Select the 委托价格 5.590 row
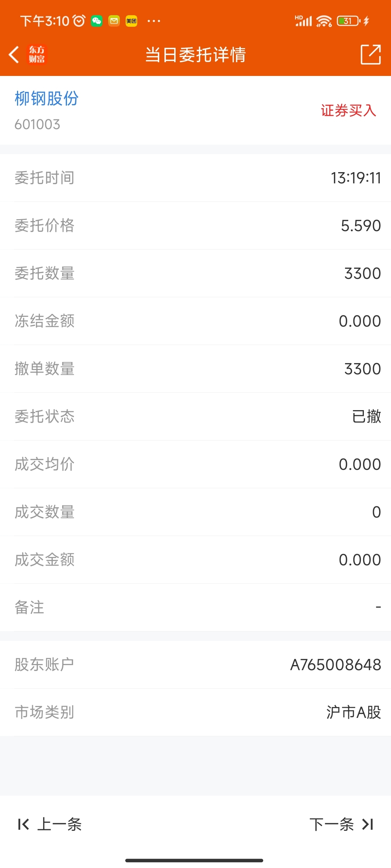The height and width of the screenshot is (868, 391). [x=195, y=226]
